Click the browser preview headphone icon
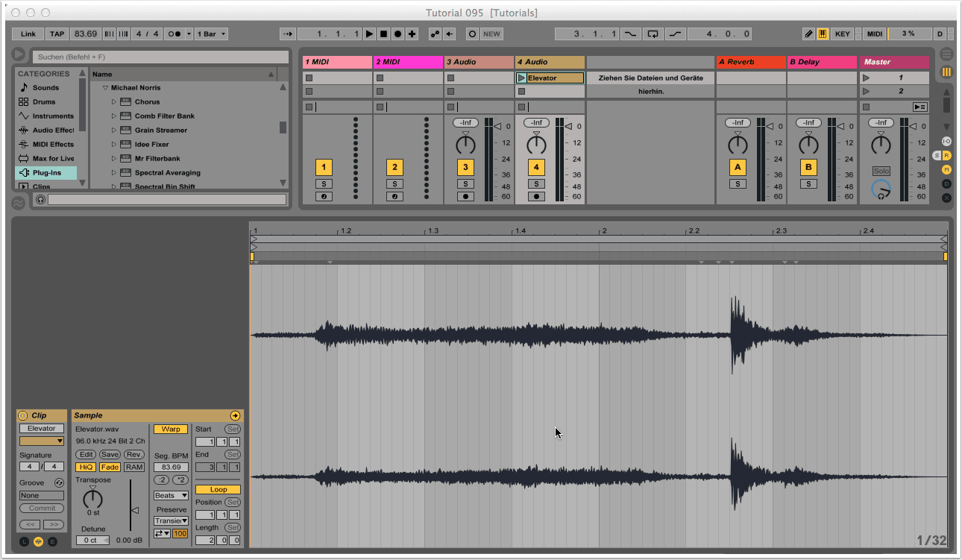 pyautogui.click(x=40, y=200)
